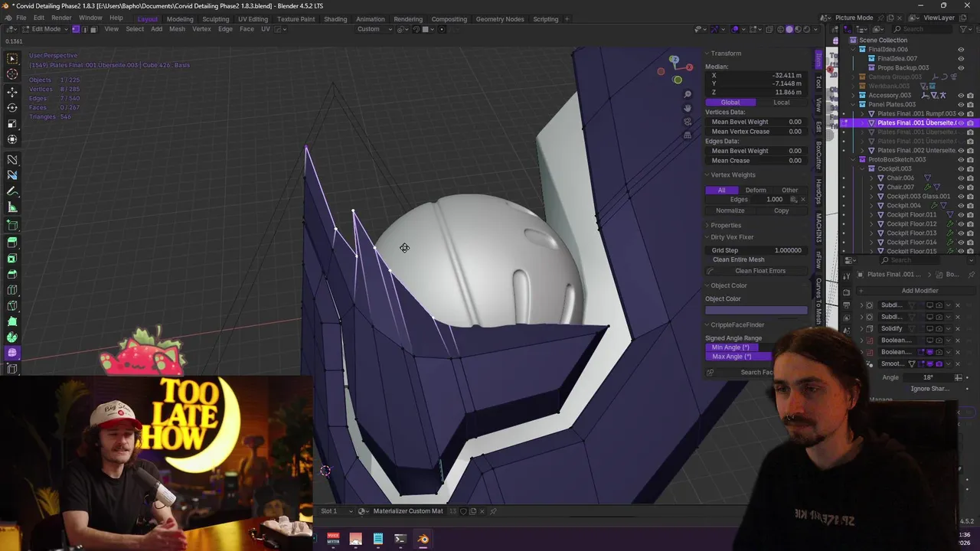Toggle viewport overlays icon
Viewport: 980px width, 551px height.
tap(737, 29)
